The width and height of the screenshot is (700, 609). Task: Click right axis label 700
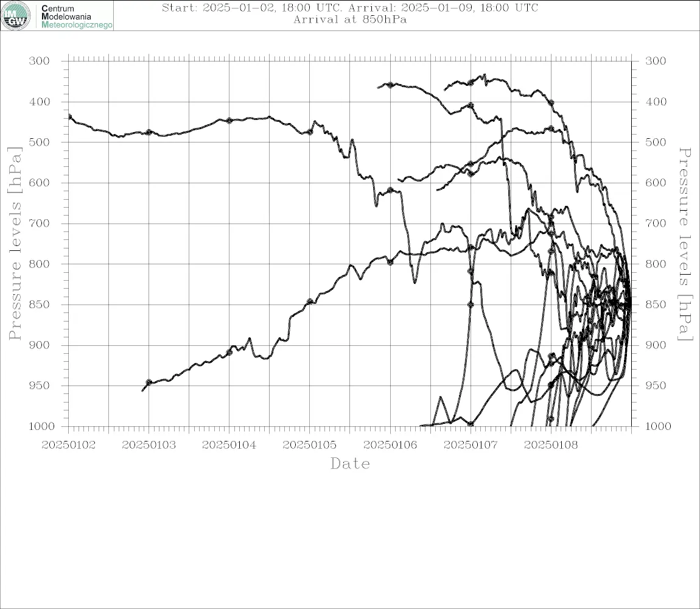[656, 223]
